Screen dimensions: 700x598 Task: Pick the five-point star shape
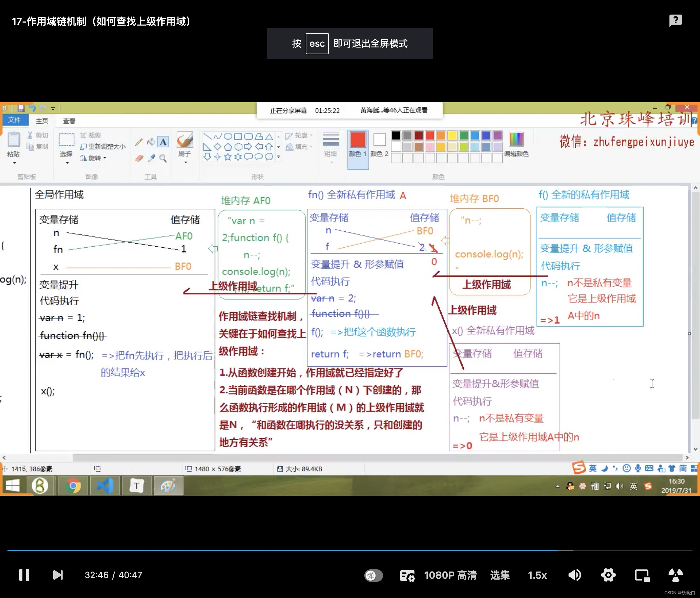[228, 157]
